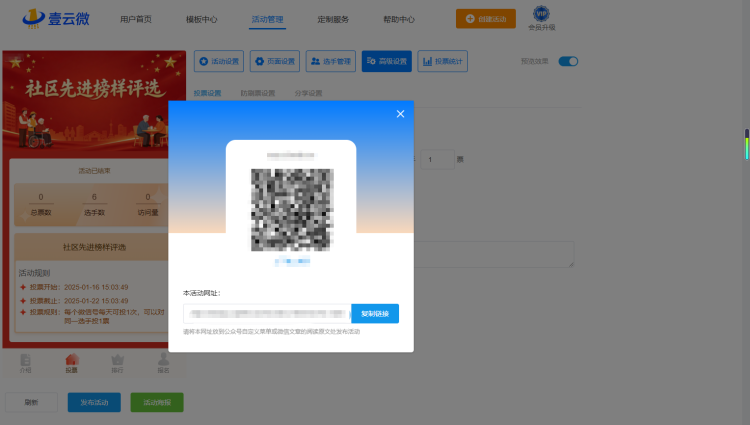The width and height of the screenshot is (750, 425).
Task: Open the 页面设置 page settings button
Action: coord(275,61)
